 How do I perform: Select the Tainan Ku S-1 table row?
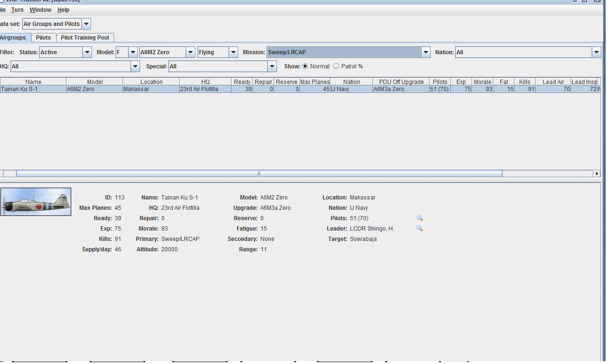(300, 89)
